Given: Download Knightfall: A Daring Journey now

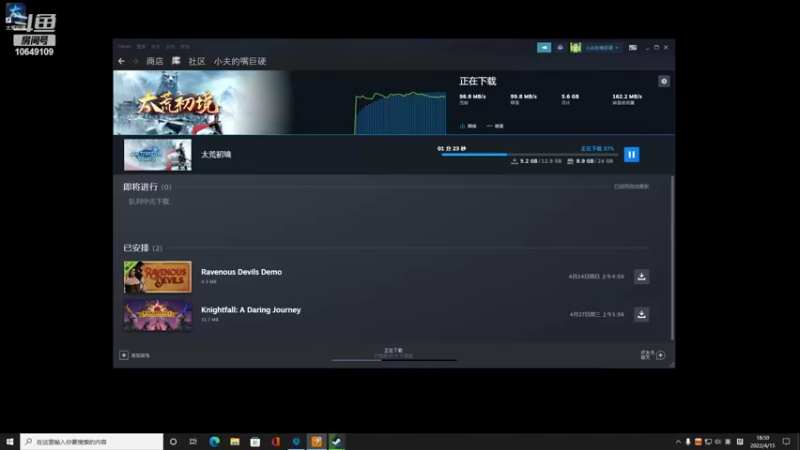Looking at the screenshot, I should tap(641, 314).
